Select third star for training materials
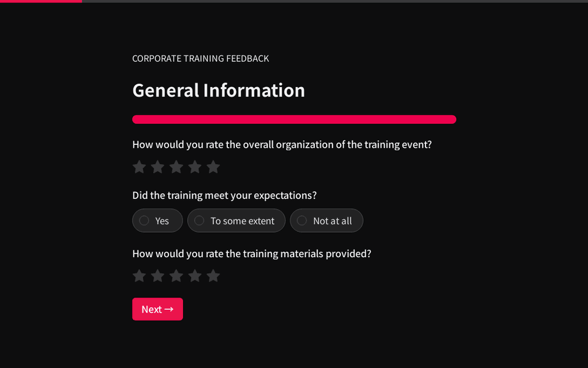This screenshot has height=368, width=588. tap(176, 276)
